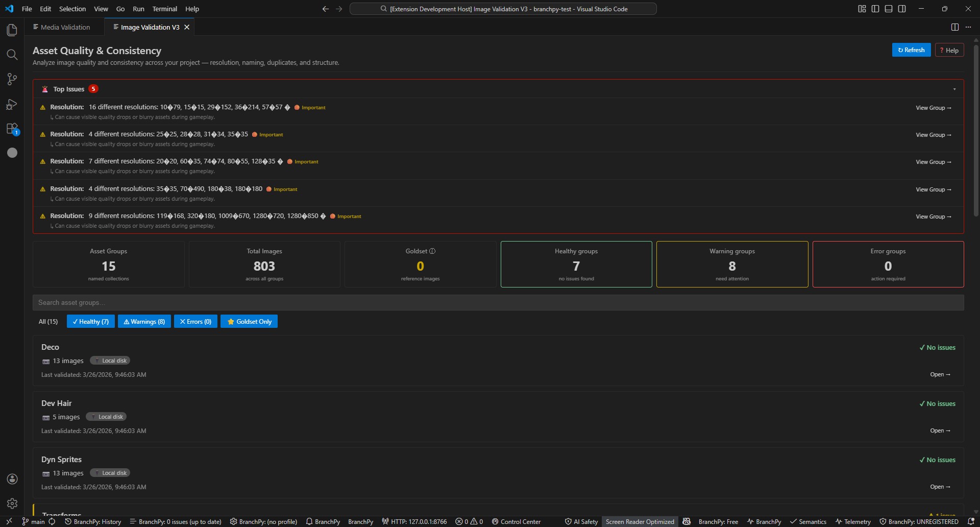This screenshot has width=980, height=527.
Task: Click the Telemetry status item
Action: point(853,521)
